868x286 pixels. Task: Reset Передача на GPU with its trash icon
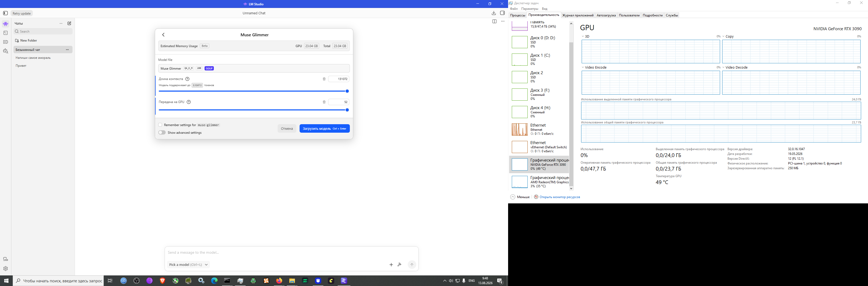tap(324, 102)
